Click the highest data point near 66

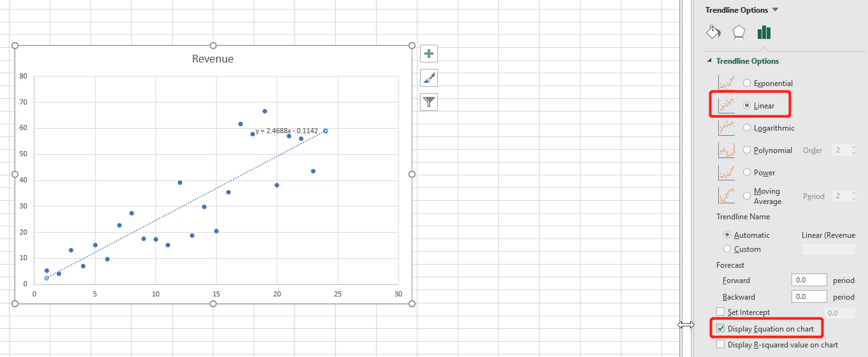coord(264,111)
